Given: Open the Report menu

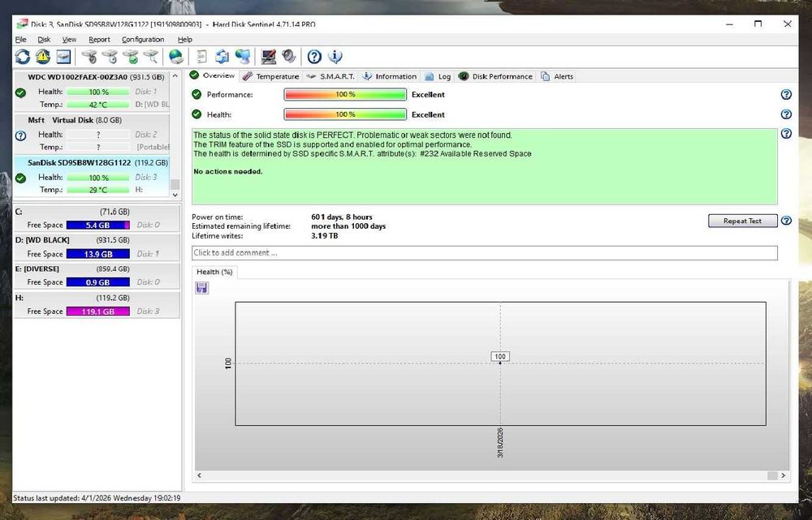Looking at the screenshot, I should (99, 39).
